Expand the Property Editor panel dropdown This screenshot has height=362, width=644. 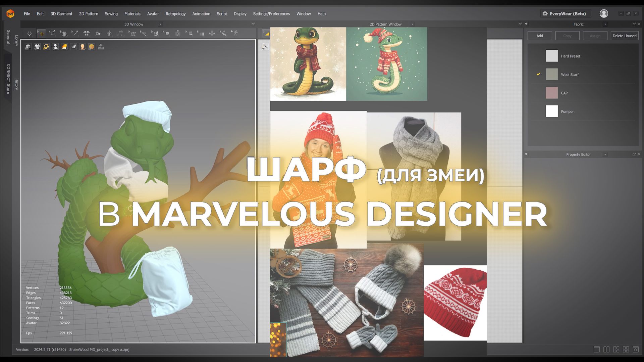(x=605, y=154)
